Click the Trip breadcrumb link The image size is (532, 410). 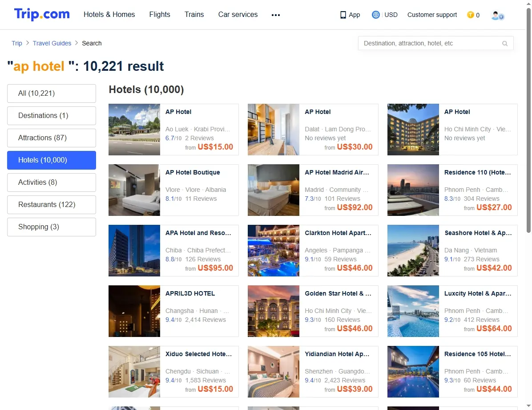click(x=16, y=43)
